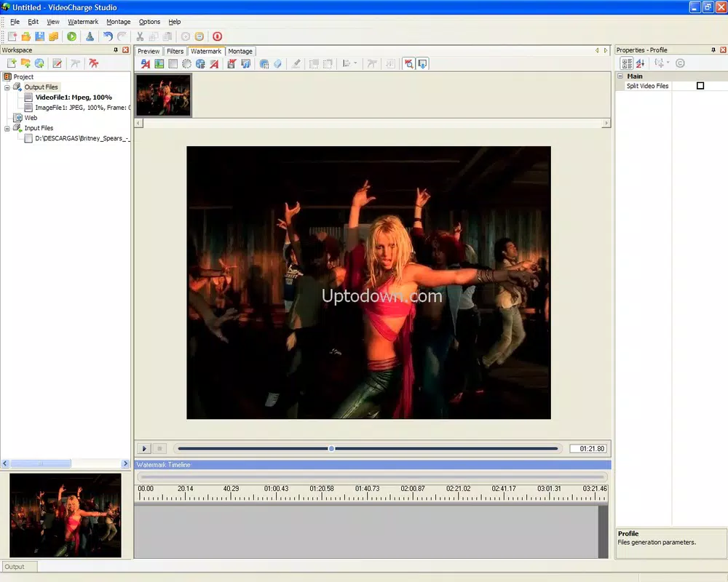Switch Properties to categorized view icon
The image size is (728, 582).
tap(627, 63)
